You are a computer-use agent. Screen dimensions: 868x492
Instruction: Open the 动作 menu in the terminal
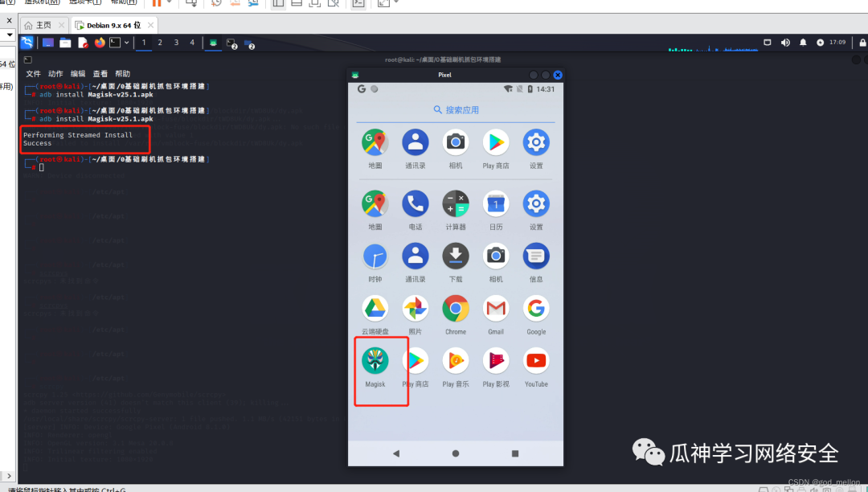point(55,74)
